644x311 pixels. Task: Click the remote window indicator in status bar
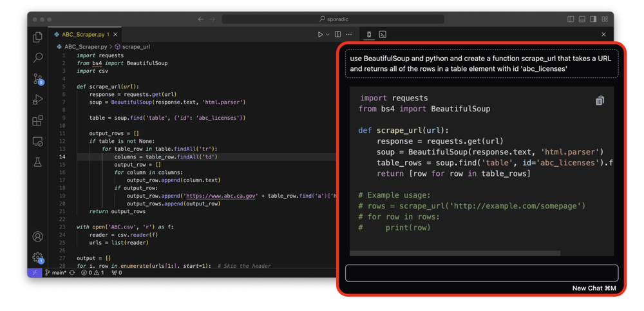tap(35, 272)
